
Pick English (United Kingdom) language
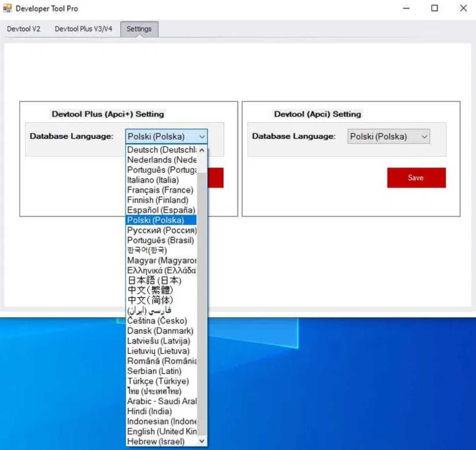(162, 431)
